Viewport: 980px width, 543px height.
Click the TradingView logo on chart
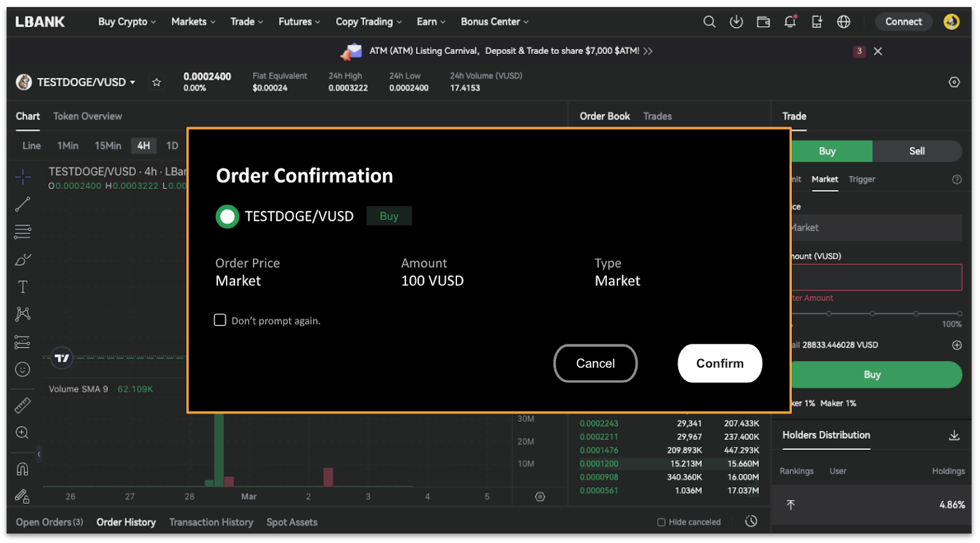[x=62, y=358]
